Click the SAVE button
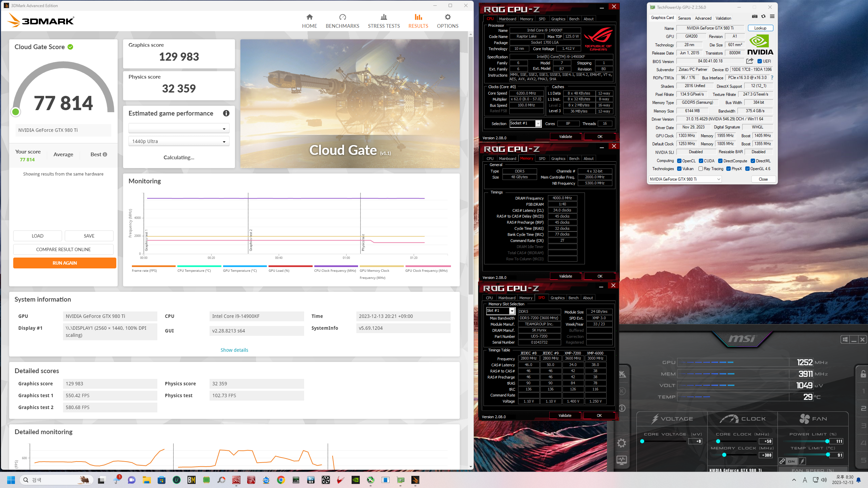This screenshot has width=868, height=488. (x=89, y=236)
